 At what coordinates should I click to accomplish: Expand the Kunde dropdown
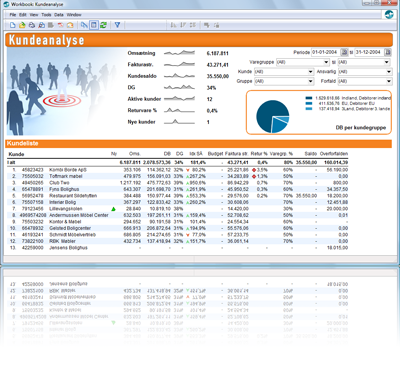[311, 72]
